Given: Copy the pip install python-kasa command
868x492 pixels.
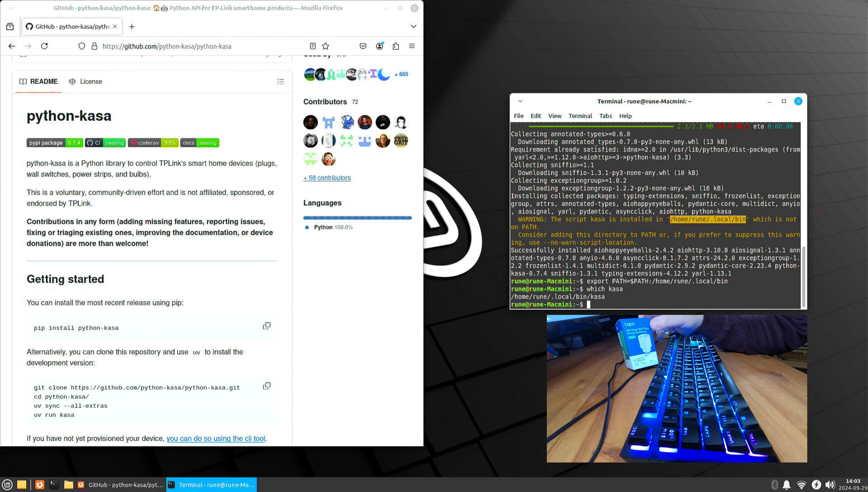Looking at the screenshot, I should click(x=267, y=326).
